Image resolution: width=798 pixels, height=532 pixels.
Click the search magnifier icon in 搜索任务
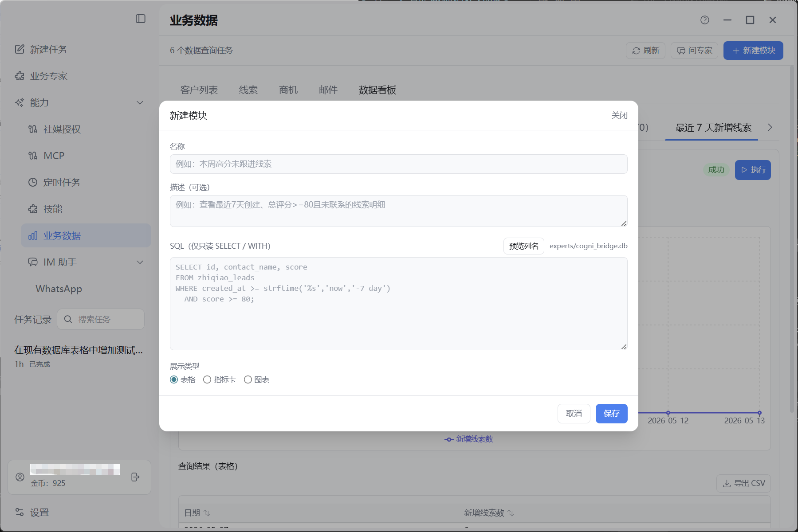[x=68, y=319]
